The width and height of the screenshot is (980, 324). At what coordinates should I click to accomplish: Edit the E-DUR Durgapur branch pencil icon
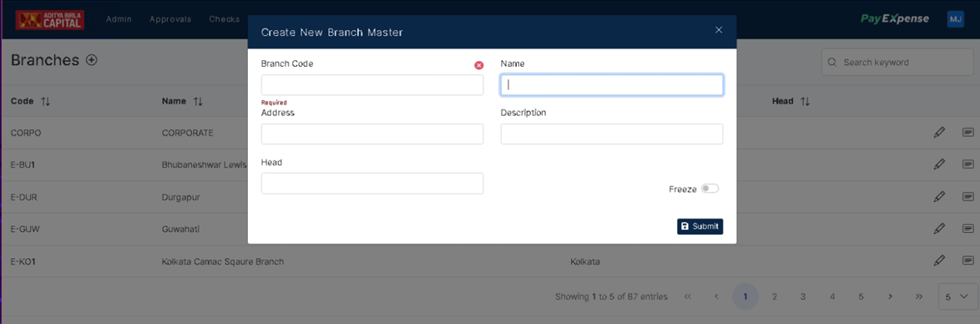(x=939, y=196)
